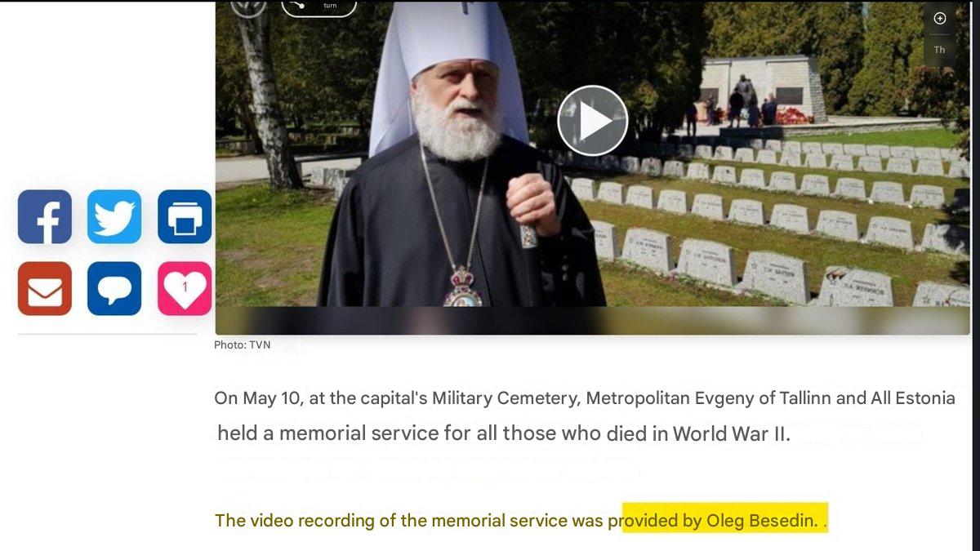Click the paragraph starting 'On May 10'
This screenshot has width=980, height=551.
pos(585,415)
